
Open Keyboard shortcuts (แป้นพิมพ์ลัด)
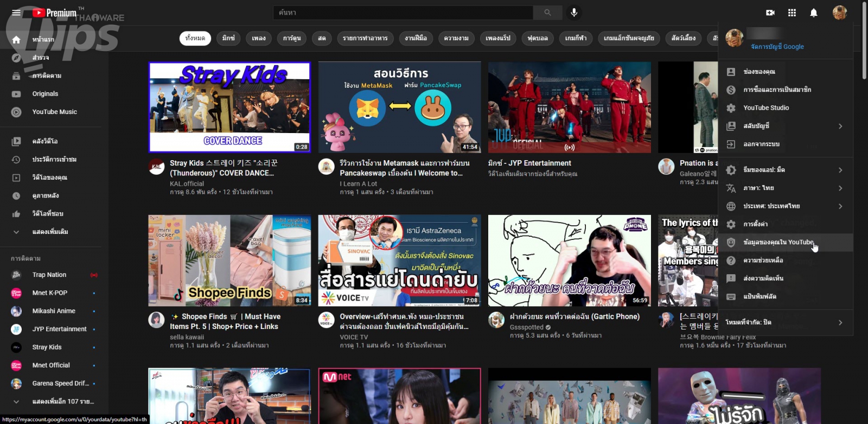point(786,296)
